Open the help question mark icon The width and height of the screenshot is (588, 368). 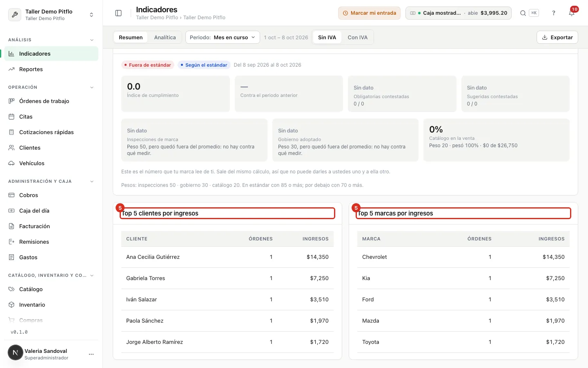[554, 13]
